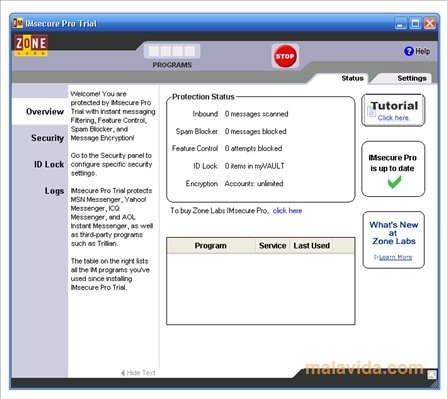The width and height of the screenshot is (447, 399).
Task: Click 'Accounts: unlimited' Encryption value
Action: click(x=254, y=183)
